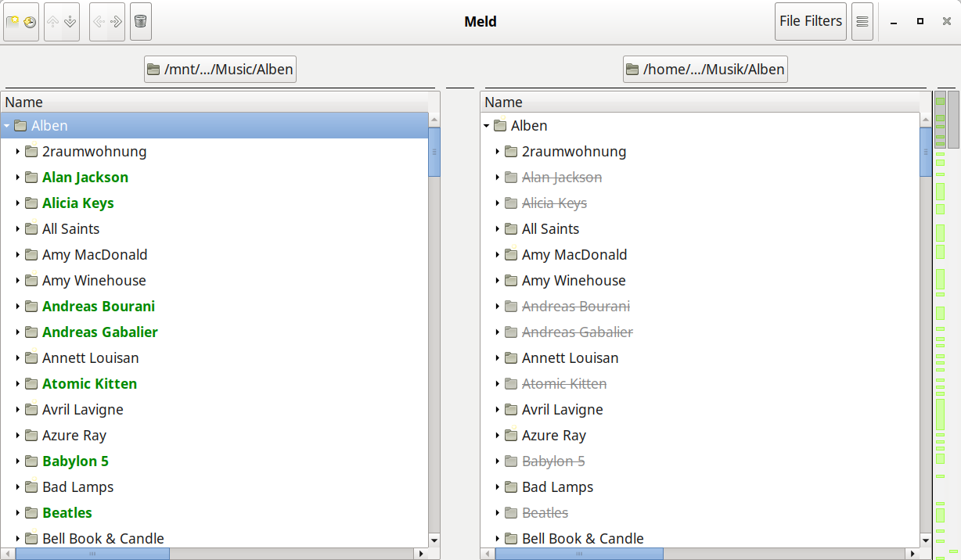Click right pane horizontal scrollbar left arrow

point(488,554)
